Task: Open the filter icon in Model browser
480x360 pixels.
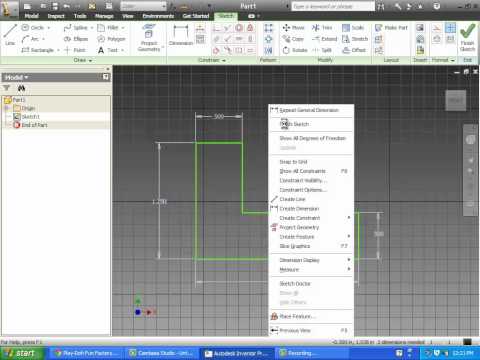Action: point(6,88)
